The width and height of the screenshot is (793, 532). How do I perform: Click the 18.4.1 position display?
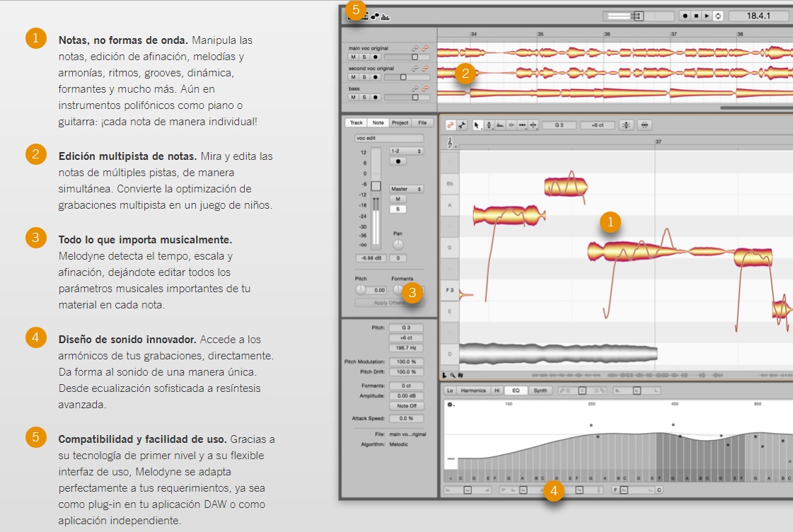coord(758,16)
